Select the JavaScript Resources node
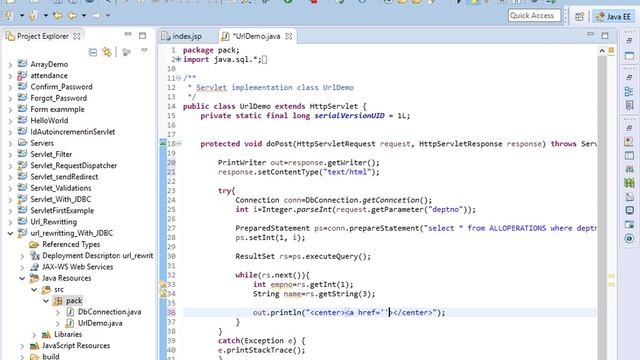Screen dimensions: 640x360 pos(76,345)
